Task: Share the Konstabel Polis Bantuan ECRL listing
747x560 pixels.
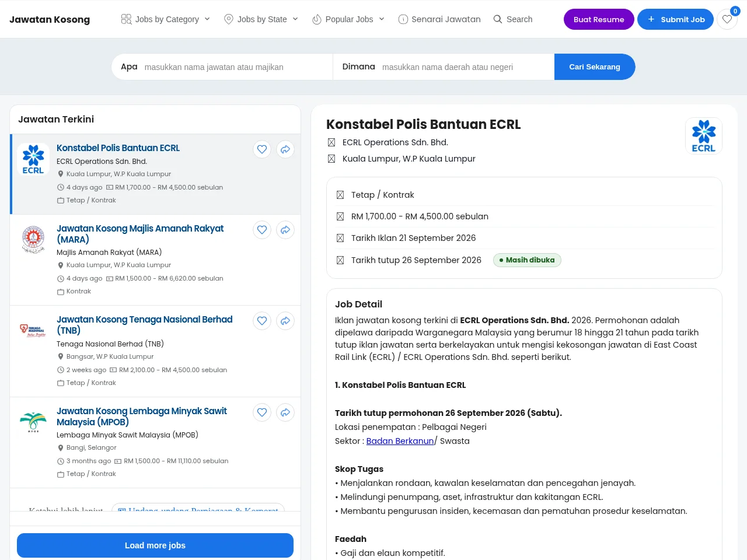Action: (x=285, y=149)
